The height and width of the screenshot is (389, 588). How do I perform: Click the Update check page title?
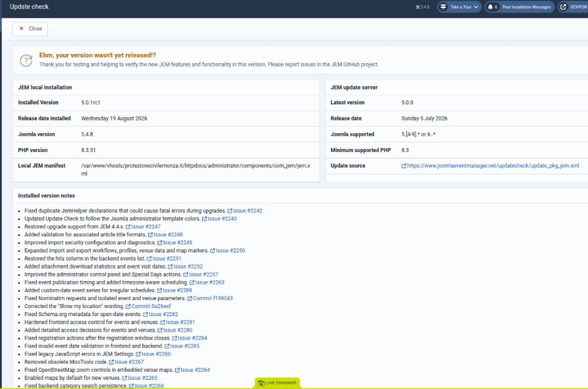29,7
